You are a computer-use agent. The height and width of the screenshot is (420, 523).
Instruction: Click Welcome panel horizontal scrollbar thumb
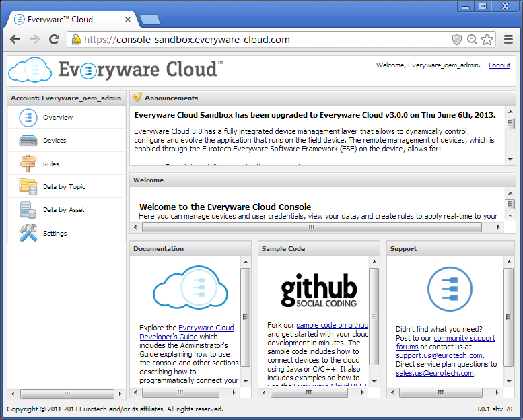[312, 227]
